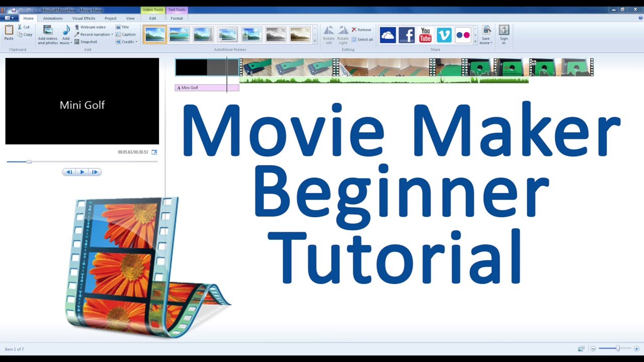Click zoom in plus on status bar
Viewport: 644px width, 362px height.
[x=636, y=348]
